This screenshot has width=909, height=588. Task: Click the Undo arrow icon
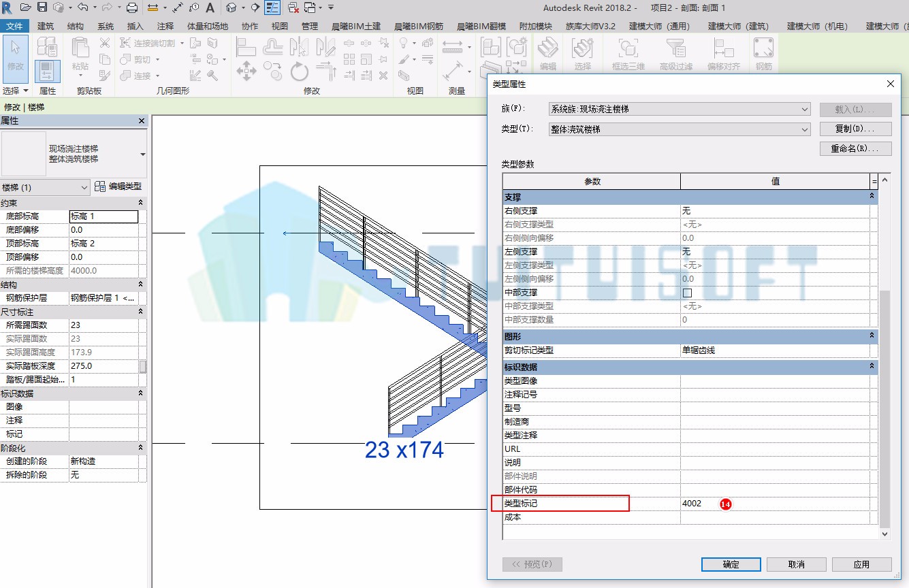tap(82, 7)
